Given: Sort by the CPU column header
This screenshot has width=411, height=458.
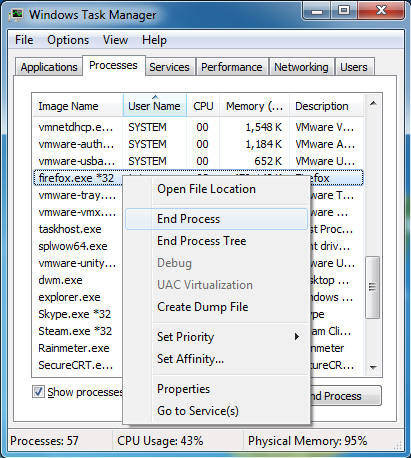Looking at the screenshot, I should pyautogui.click(x=203, y=106).
